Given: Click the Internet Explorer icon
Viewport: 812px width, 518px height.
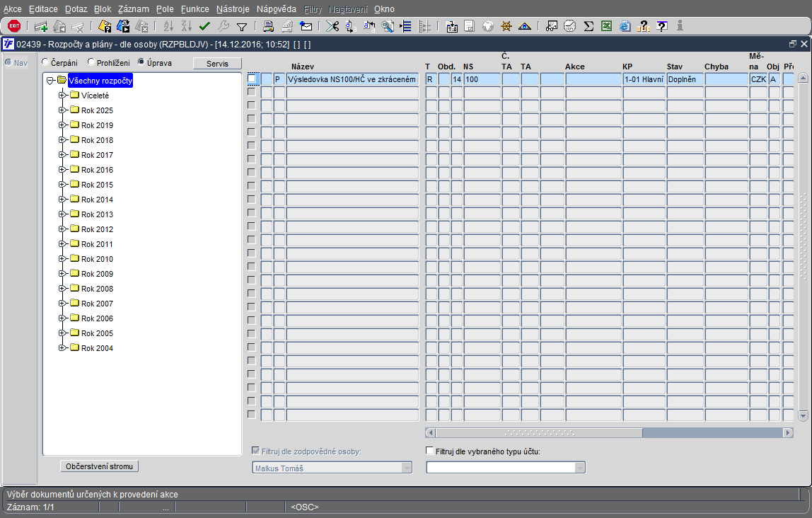Looking at the screenshot, I should tap(625, 26).
